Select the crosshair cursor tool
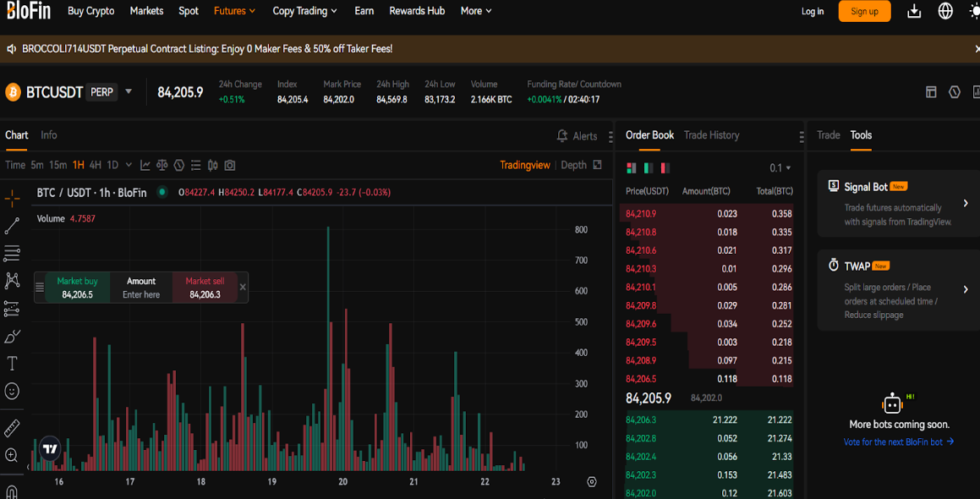 tap(12, 200)
